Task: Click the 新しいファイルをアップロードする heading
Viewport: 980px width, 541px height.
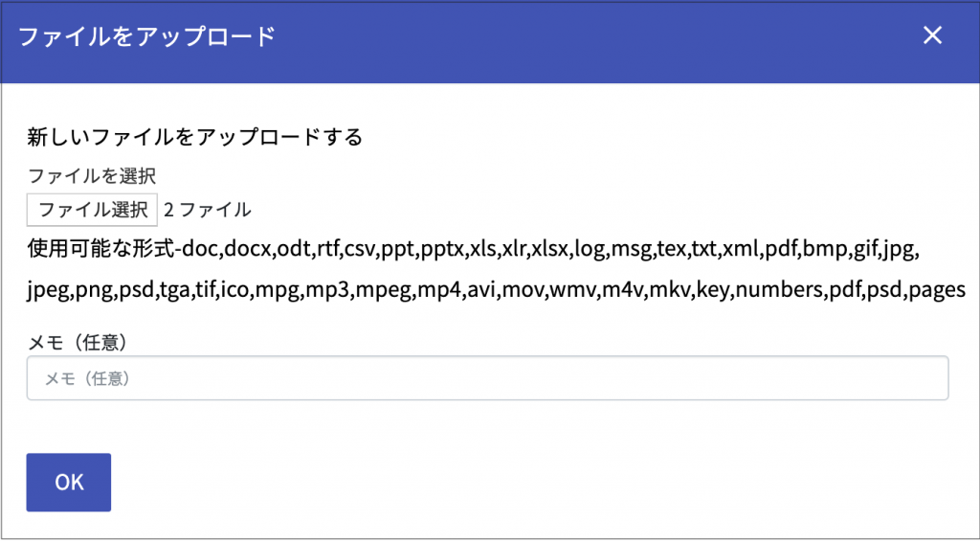Action: (x=194, y=138)
